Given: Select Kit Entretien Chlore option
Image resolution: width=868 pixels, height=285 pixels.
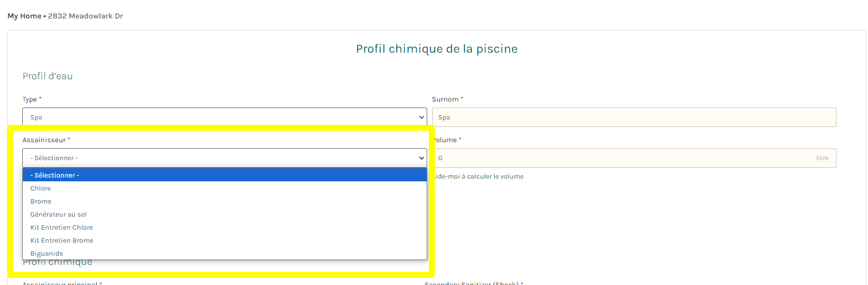Looking at the screenshot, I should pyautogui.click(x=225, y=227).
